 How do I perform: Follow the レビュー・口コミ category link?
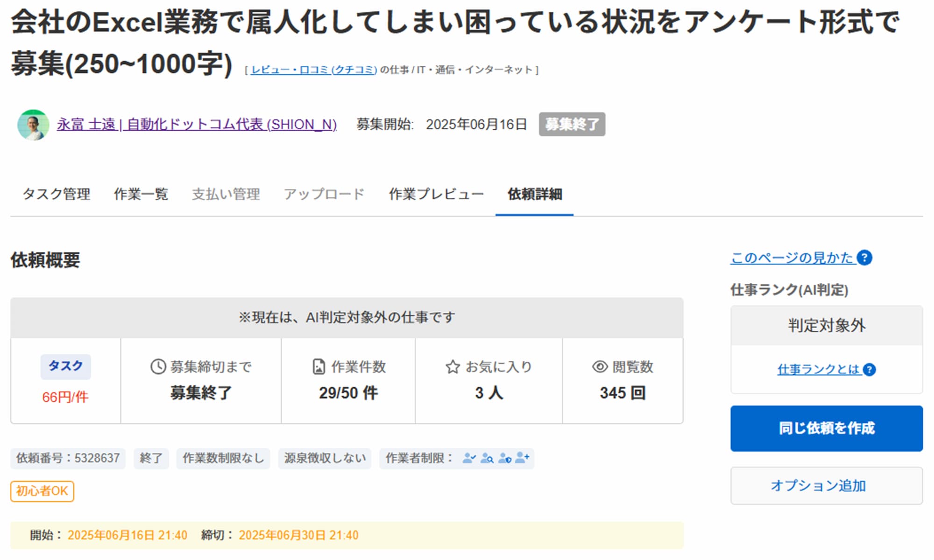tap(312, 69)
